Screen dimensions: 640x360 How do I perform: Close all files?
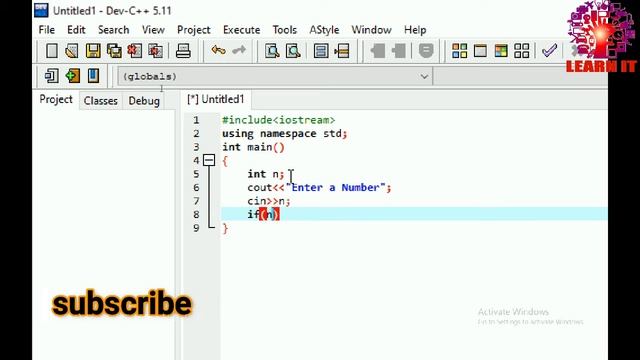tap(156, 51)
